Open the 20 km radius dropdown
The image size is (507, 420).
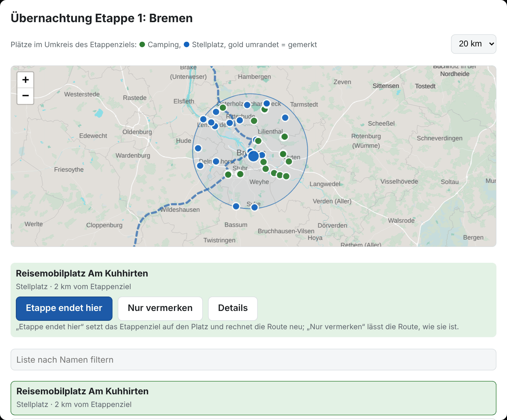(x=474, y=44)
